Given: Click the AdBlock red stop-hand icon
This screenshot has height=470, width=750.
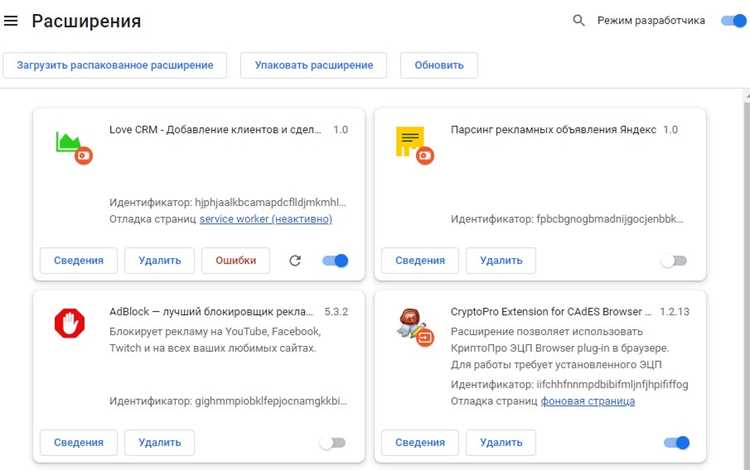Looking at the screenshot, I should click(69, 324).
